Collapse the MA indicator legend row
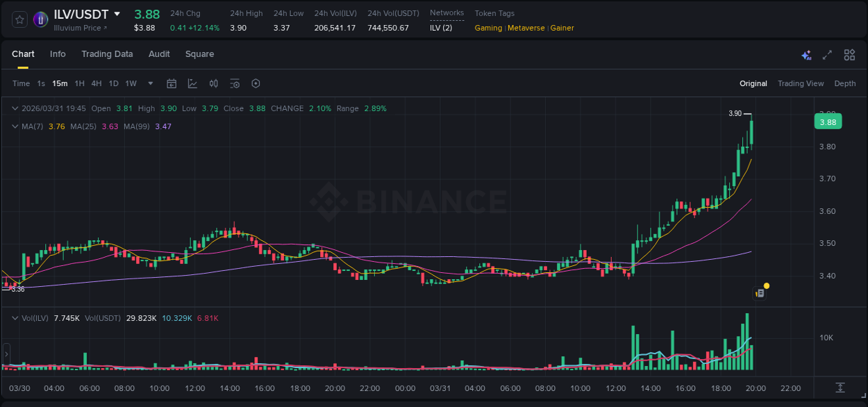Viewport: 868px width, 407px height. 15,126
